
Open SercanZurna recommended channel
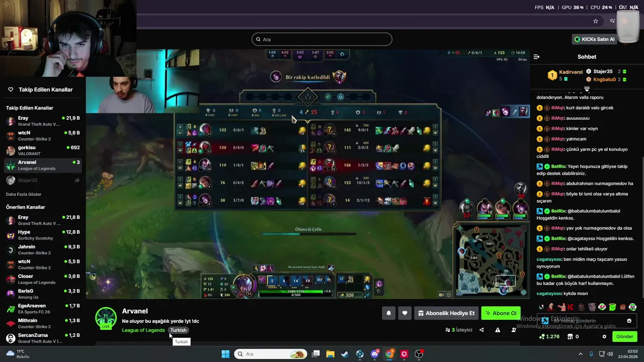pos(43,338)
